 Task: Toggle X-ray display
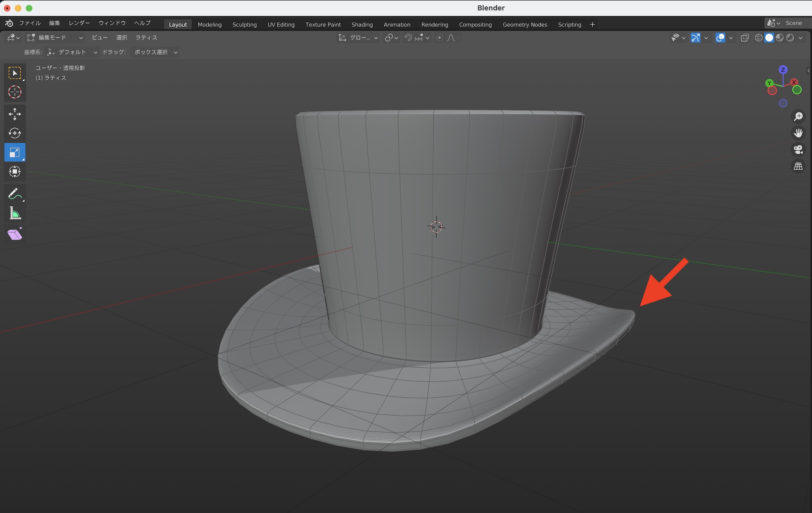pyautogui.click(x=745, y=38)
